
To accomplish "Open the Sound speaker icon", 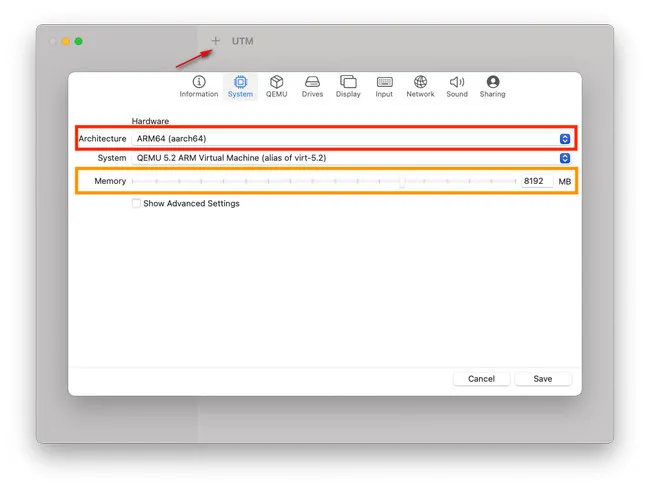I will pyautogui.click(x=457, y=82).
